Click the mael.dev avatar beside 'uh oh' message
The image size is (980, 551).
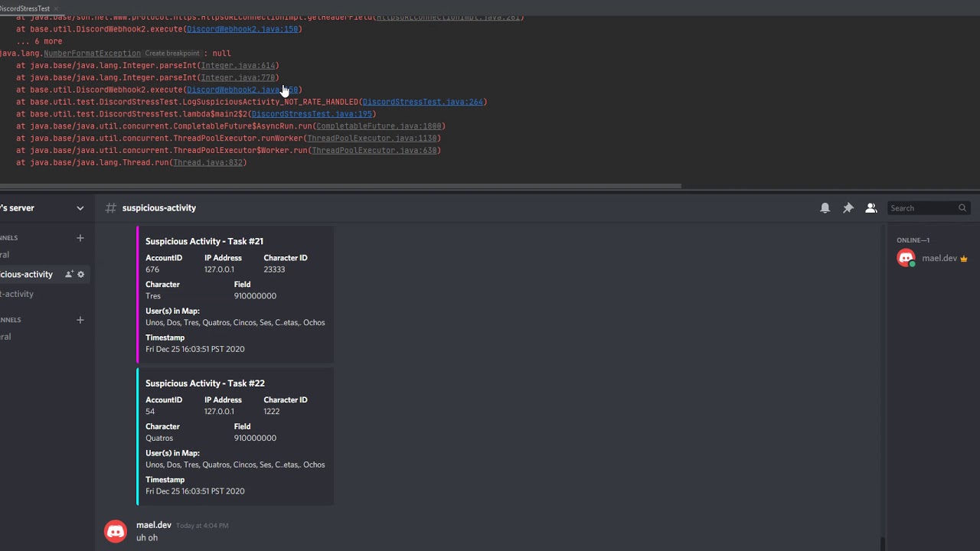click(x=116, y=532)
